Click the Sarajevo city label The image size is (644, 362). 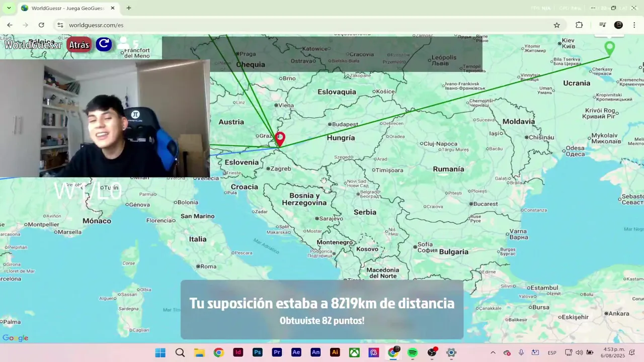point(331,219)
